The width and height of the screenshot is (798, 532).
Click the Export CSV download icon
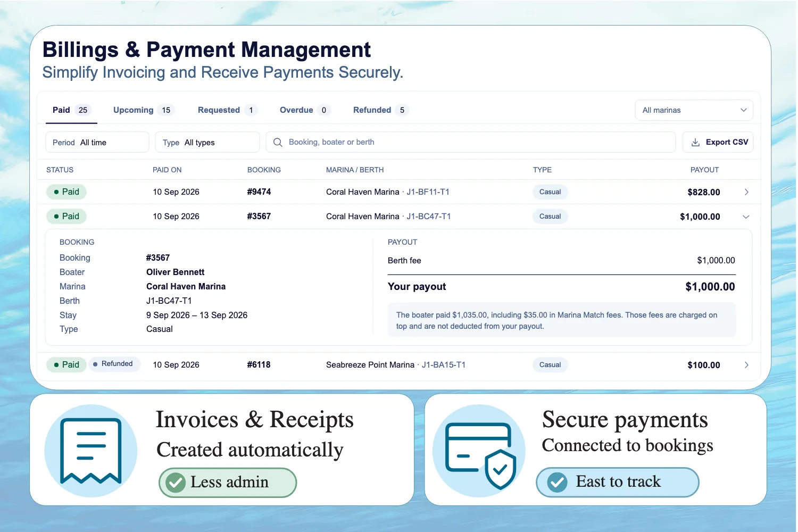695,143
